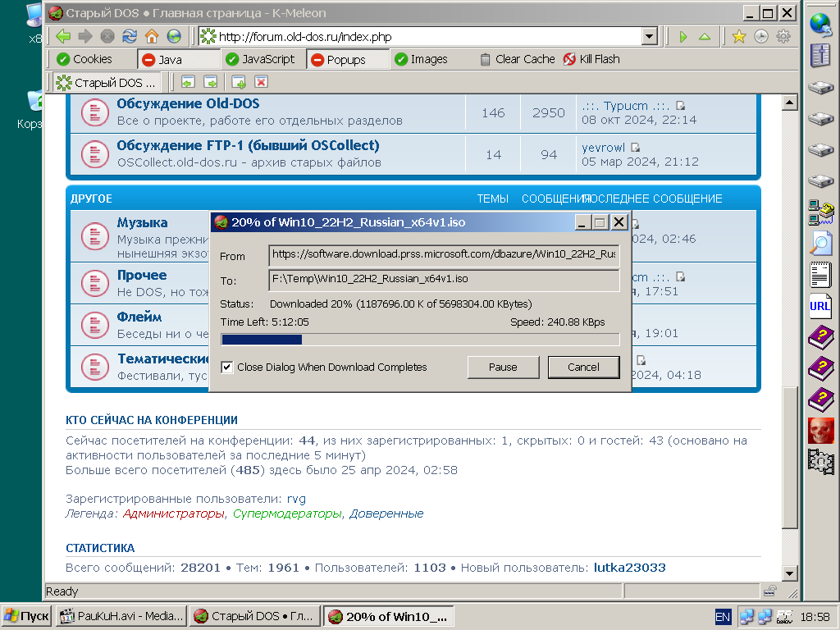Click into the address field with forum.old-dos.ru
Image resolution: width=840 pixels, height=630 pixels.
pyautogui.click(x=420, y=36)
